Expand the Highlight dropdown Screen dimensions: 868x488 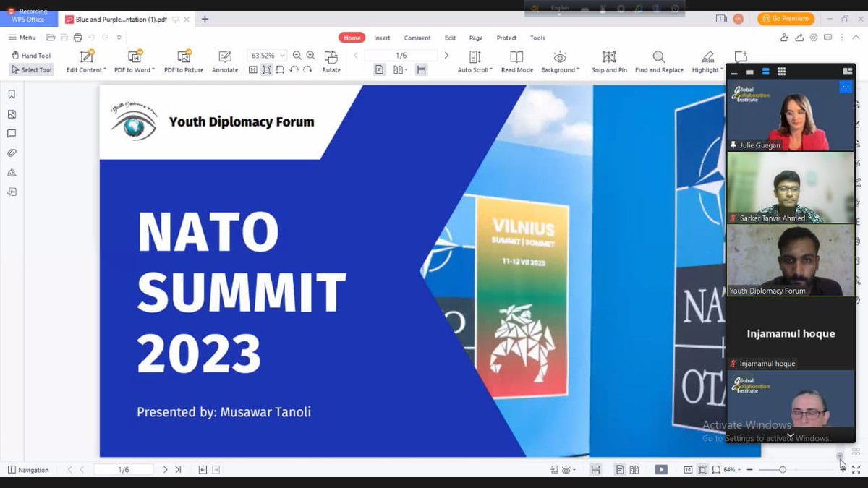(721, 70)
